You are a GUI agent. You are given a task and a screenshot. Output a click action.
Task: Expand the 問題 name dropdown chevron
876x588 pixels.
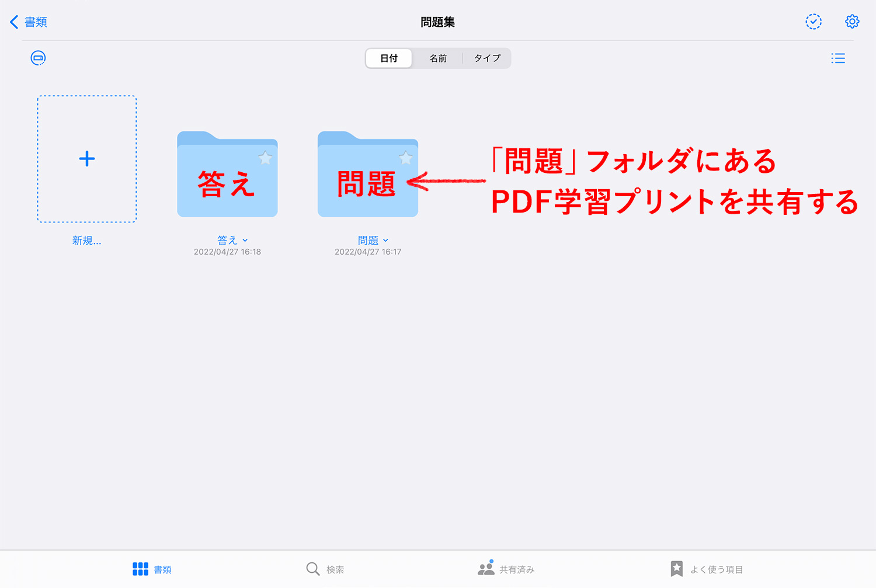click(386, 241)
